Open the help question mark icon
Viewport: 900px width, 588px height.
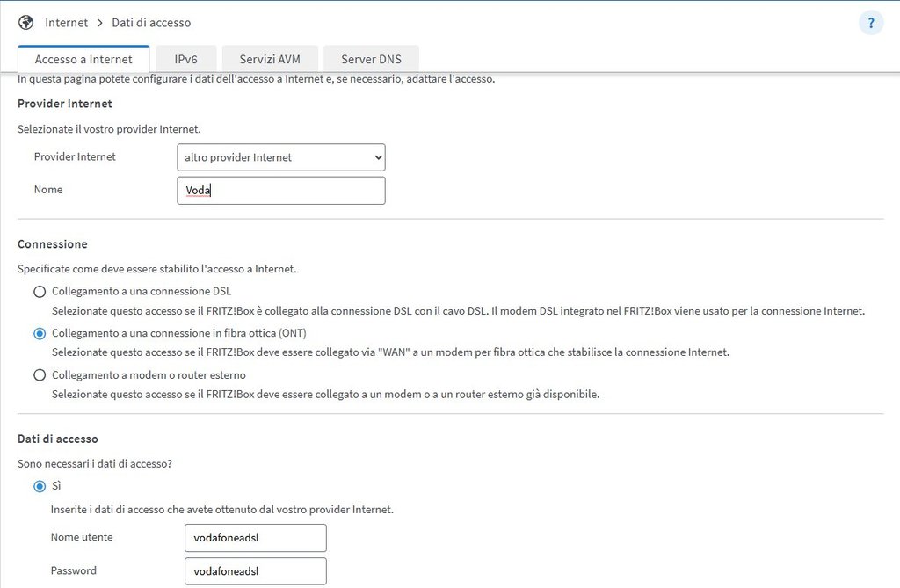point(870,23)
